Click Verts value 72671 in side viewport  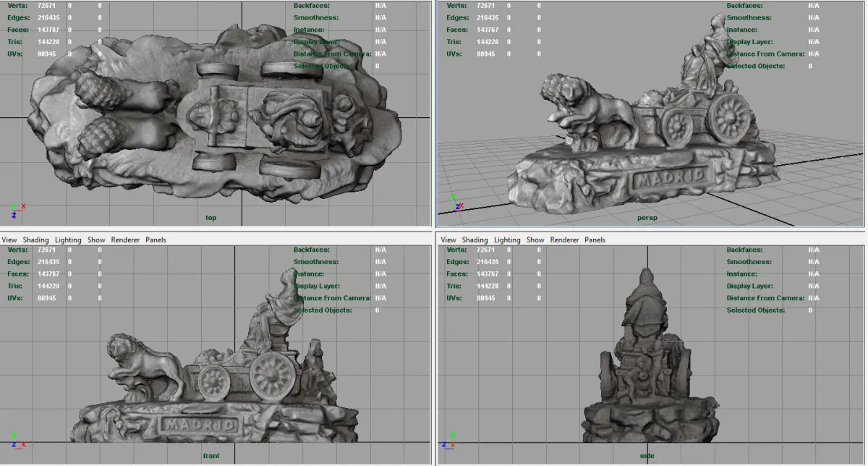486,250
